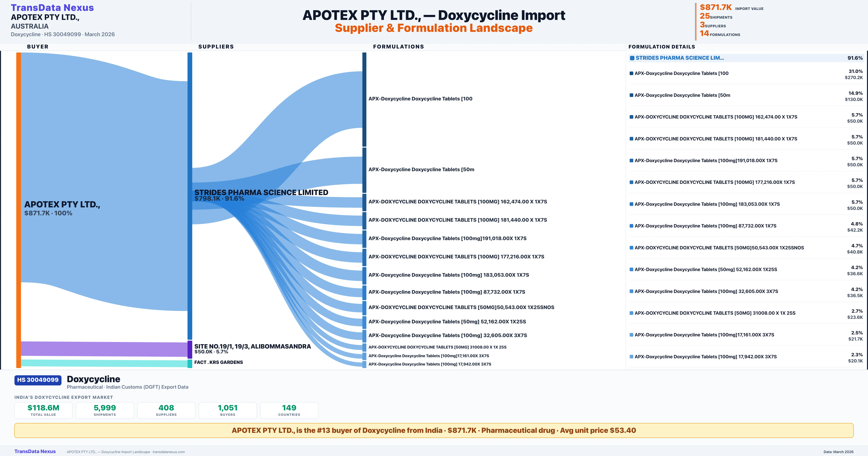
Task: Click the 149 Countries stat card
Action: click(289, 410)
